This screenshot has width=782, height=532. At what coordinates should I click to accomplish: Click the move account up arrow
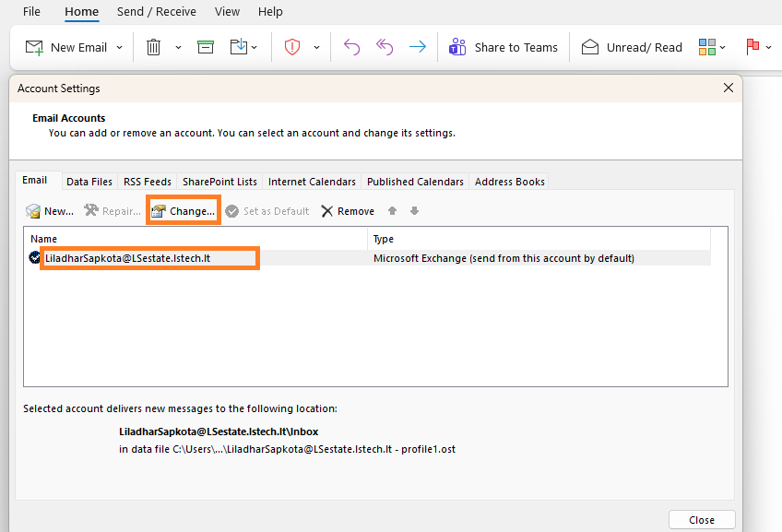[x=393, y=211]
